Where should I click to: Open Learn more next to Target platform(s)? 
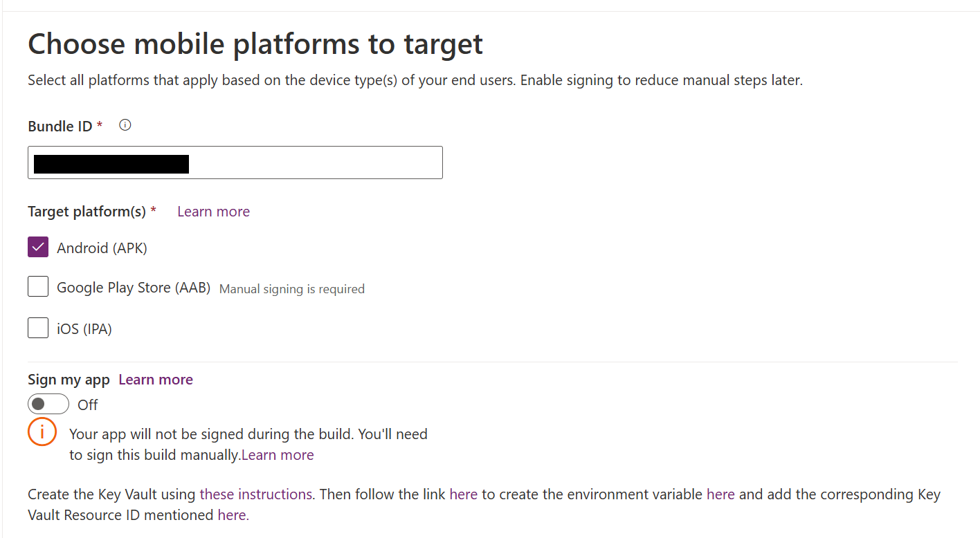click(x=213, y=212)
